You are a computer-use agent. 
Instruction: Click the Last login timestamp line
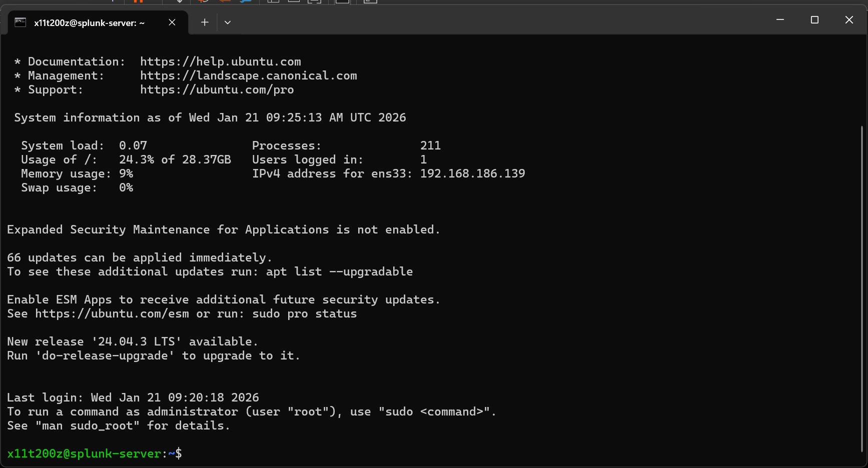coord(133,397)
